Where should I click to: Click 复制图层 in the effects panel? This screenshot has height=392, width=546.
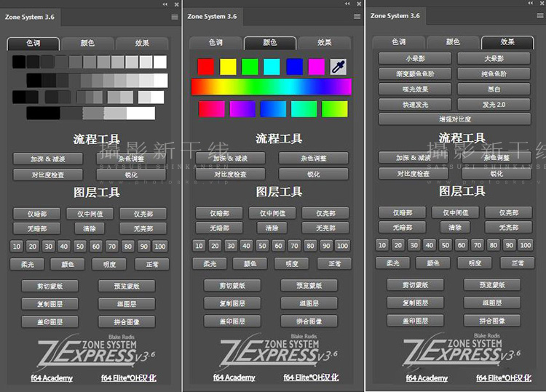pyautogui.click(x=416, y=303)
